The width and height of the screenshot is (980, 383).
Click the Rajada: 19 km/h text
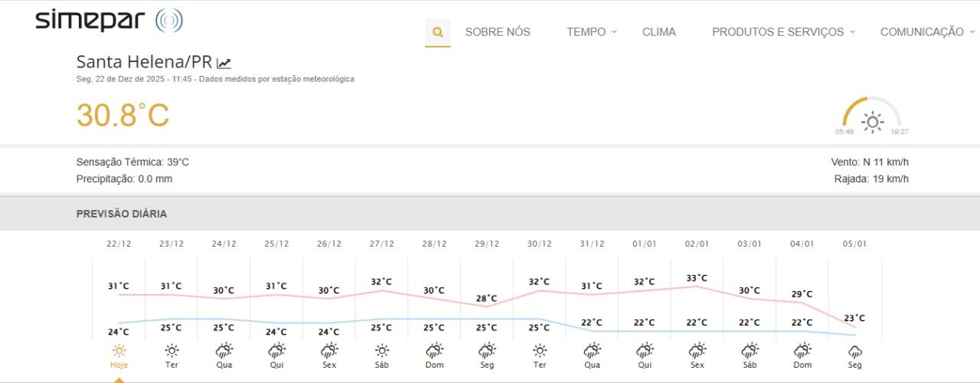pyautogui.click(x=871, y=179)
